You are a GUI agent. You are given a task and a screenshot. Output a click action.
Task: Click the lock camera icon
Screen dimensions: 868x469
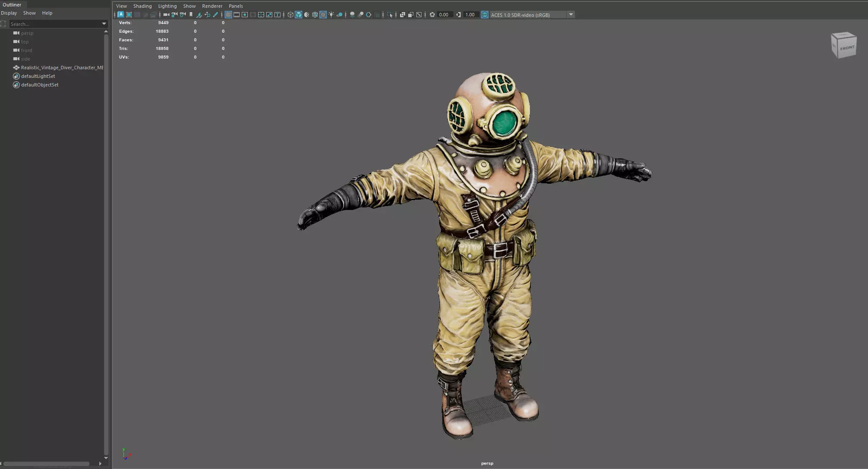(174, 15)
